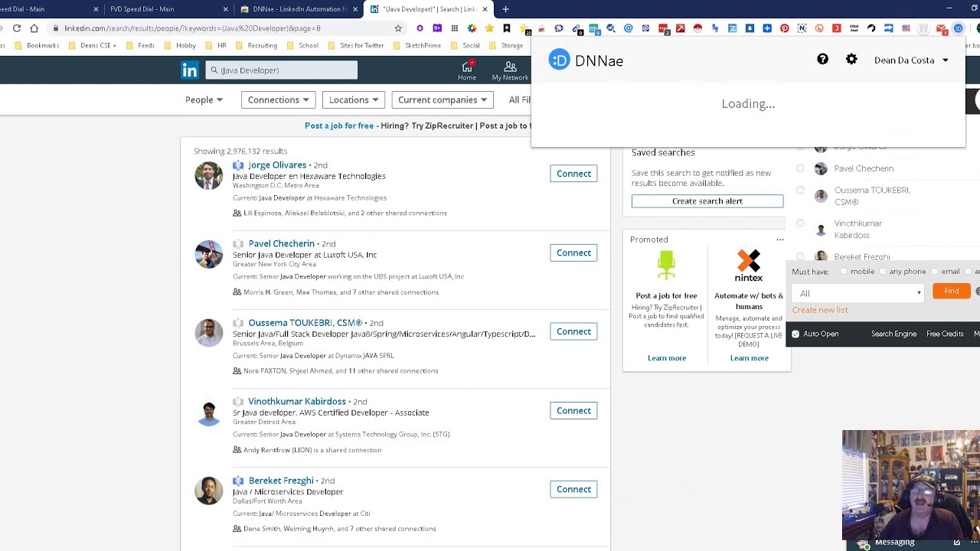The width and height of the screenshot is (980, 551).
Task: Click the browser address bar URL
Action: pos(192,28)
